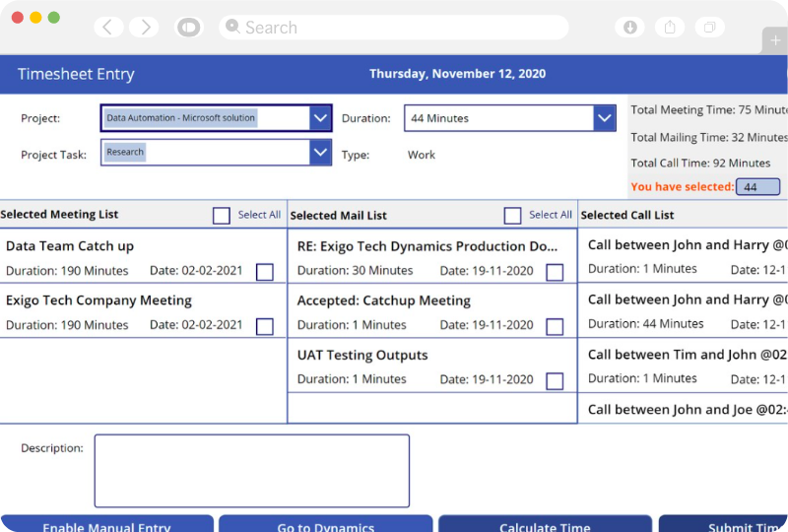Click the Thursday, November 12, 2020 date header
This screenshot has height=532, width=788.
457,74
